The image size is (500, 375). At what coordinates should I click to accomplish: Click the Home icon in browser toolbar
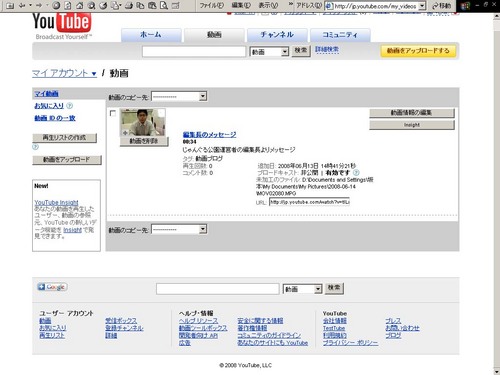coord(80,5)
